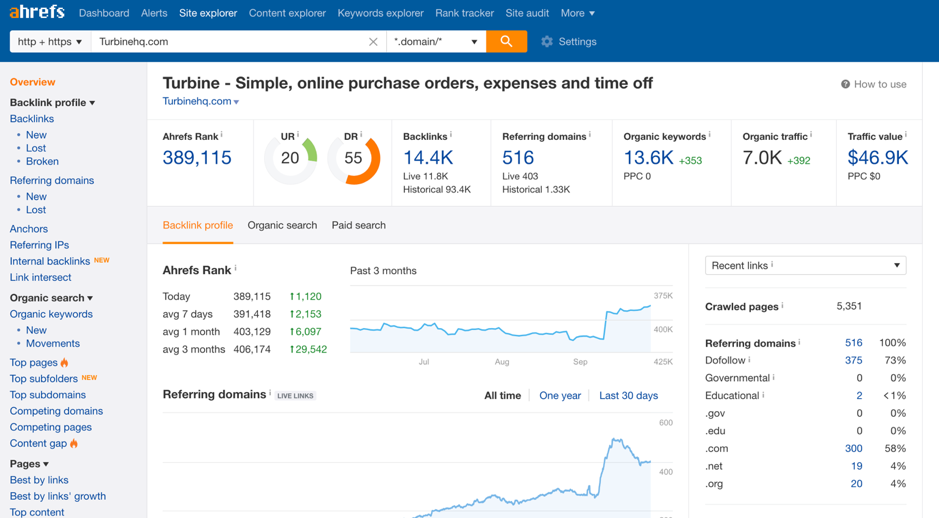This screenshot has width=939, height=518.
Task: Click info icon beside Backlinks metric
Action: pos(450,134)
